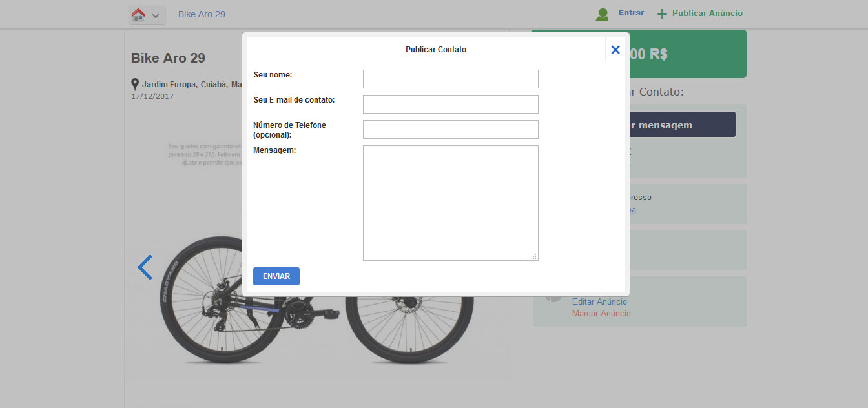Image resolution: width=868 pixels, height=408 pixels.
Task: Click the dark send mensagem button behind dialog
Action: coord(683,125)
